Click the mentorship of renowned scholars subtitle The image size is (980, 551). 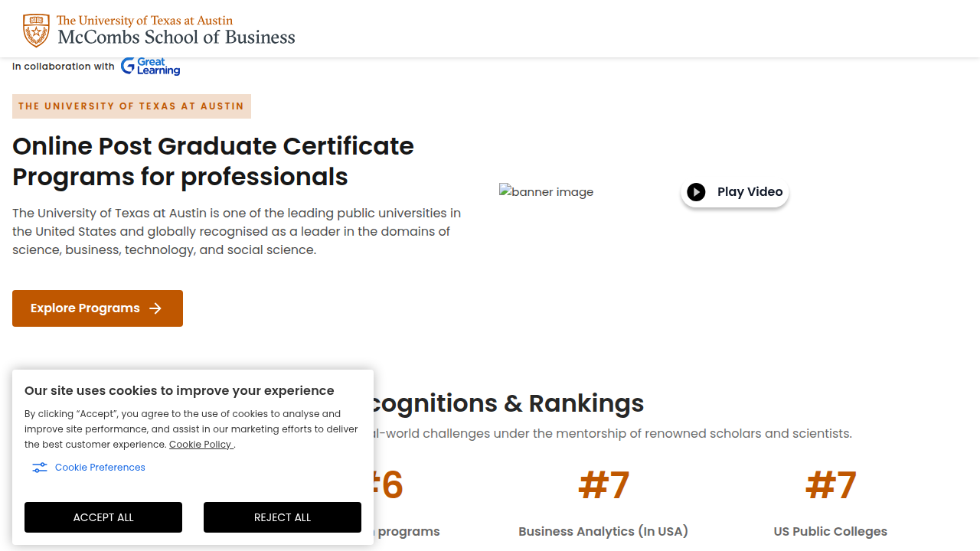coord(612,434)
